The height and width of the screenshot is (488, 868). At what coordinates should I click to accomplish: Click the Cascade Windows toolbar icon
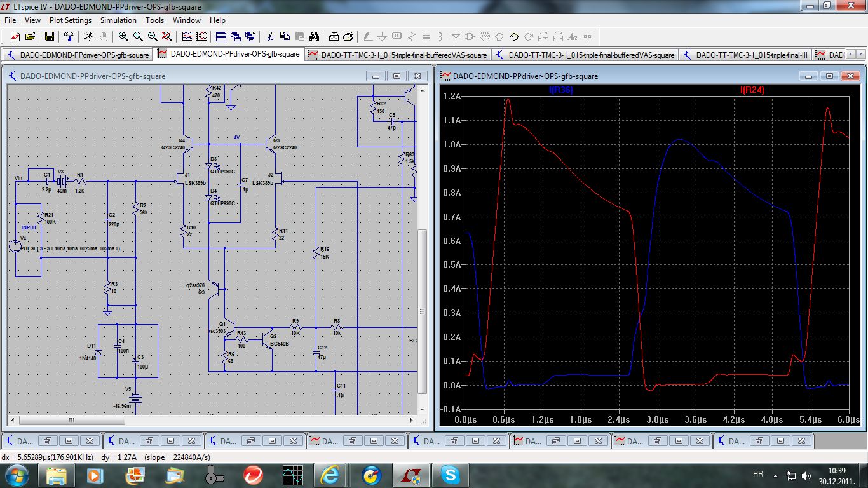[x=236, y=37]
